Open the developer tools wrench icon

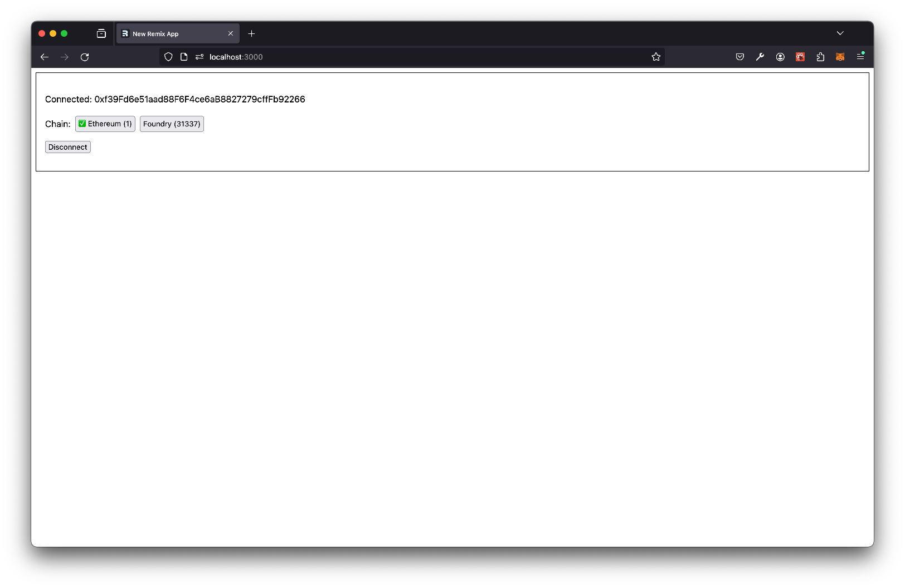760,57
